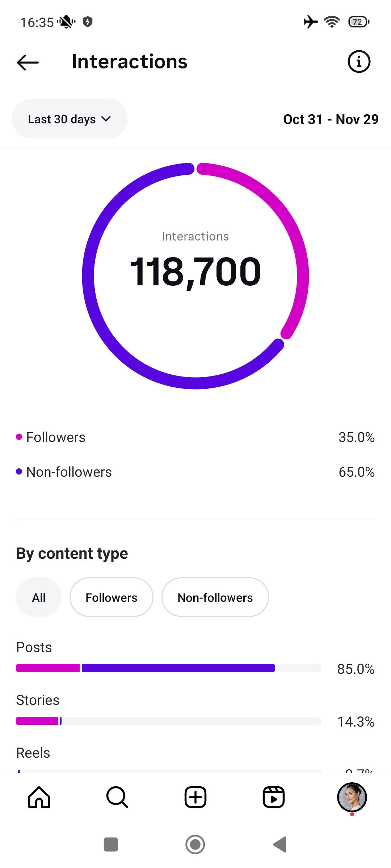The height and width of the screenshot is (868, 391).
Task: Tap the 118,700 interactions total
Action: coord(195,271)
